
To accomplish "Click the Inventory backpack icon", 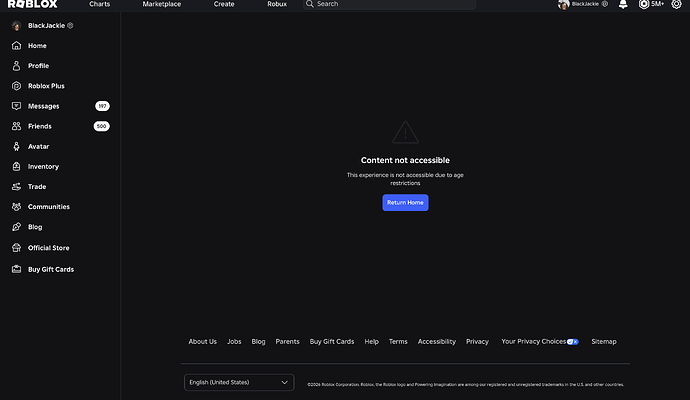I will tap(16, 166).
